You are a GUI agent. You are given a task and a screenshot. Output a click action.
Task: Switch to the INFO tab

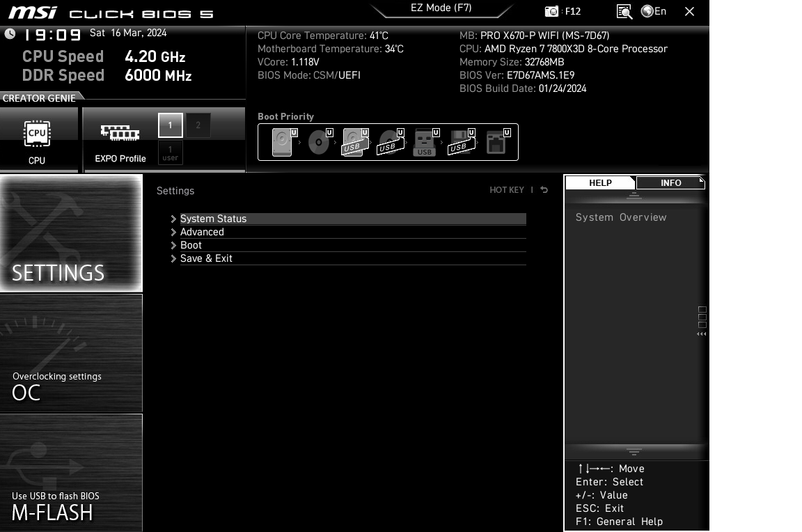[x=670, y=182]
